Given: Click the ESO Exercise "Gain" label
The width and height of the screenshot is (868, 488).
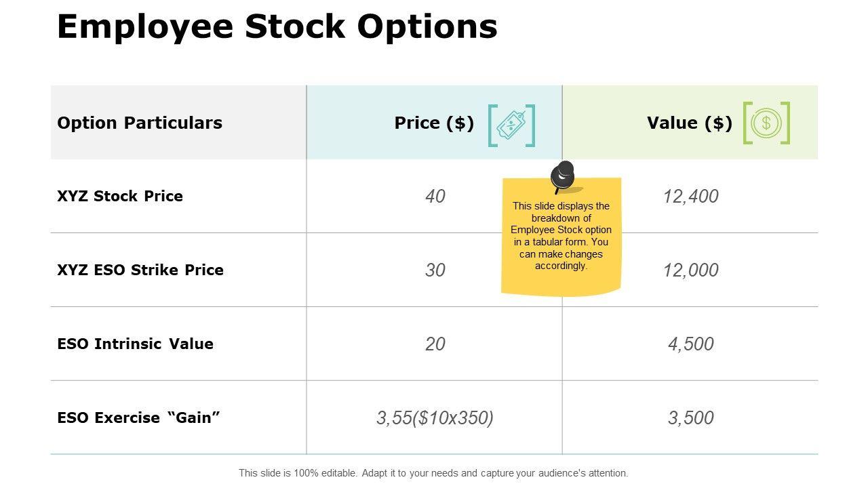Looking at the screenshot, I should click(x=139, y=418).
